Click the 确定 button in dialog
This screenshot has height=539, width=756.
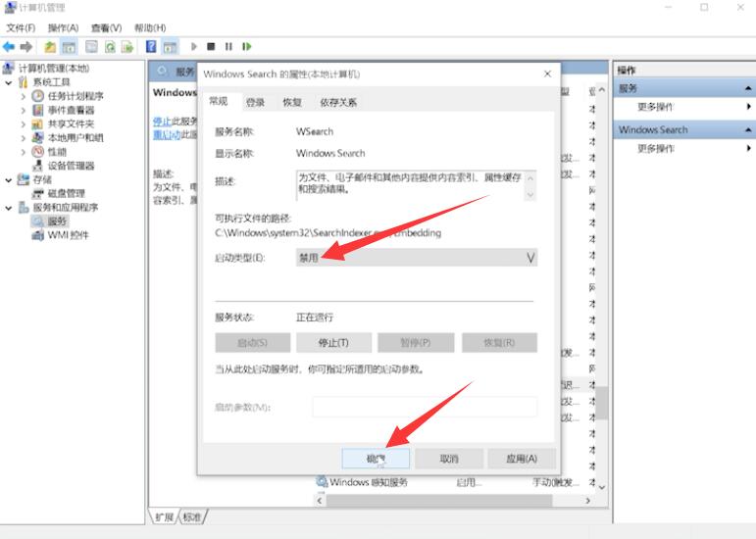[376, 459]
